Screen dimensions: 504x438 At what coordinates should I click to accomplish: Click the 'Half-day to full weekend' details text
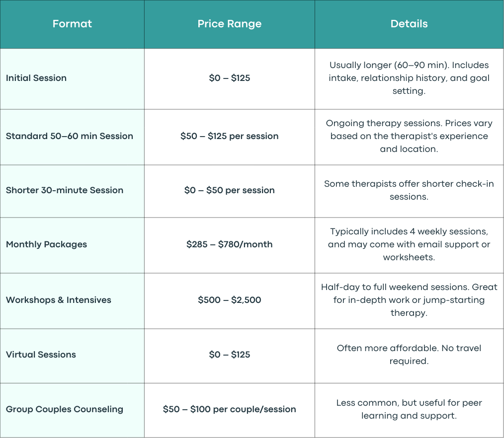[x=409, y=300]
